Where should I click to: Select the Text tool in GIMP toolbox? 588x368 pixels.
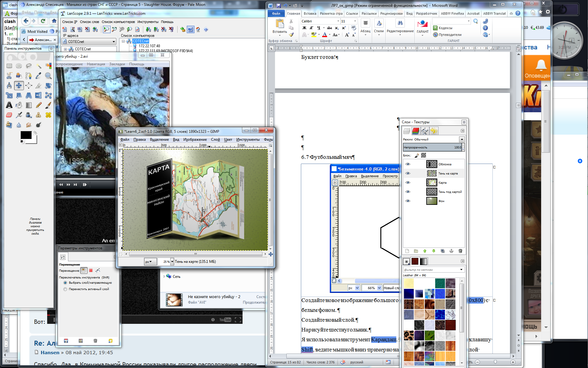9,105
